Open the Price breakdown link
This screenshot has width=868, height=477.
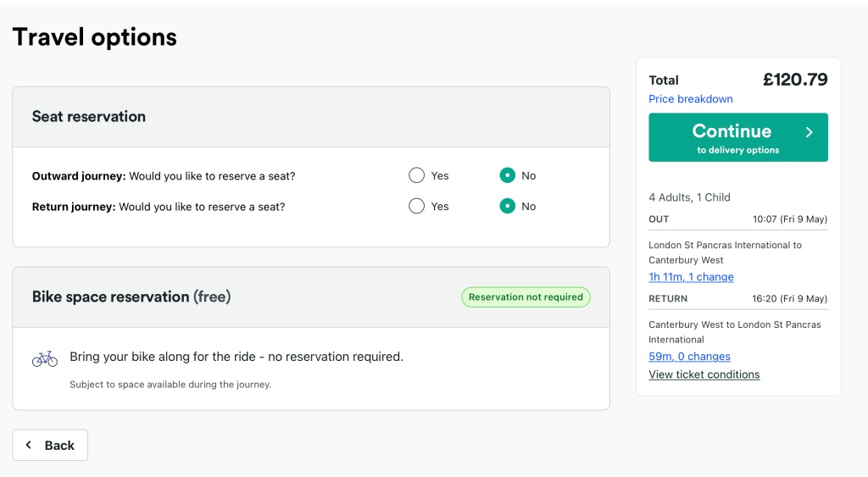click(x=690, y=99)
